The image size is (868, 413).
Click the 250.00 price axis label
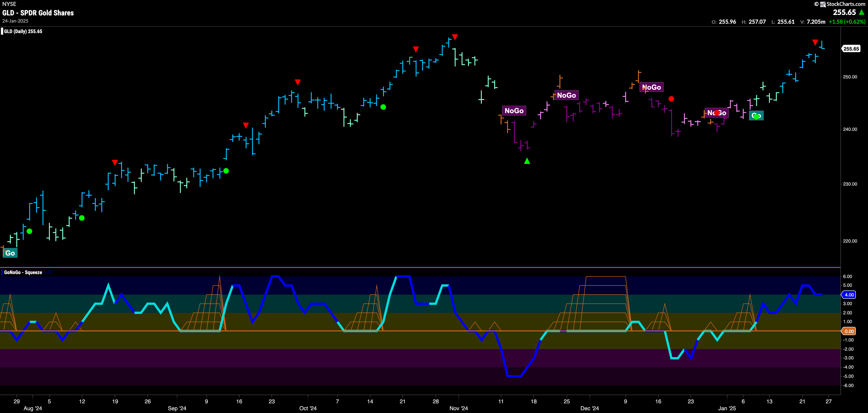click(850, 77)
